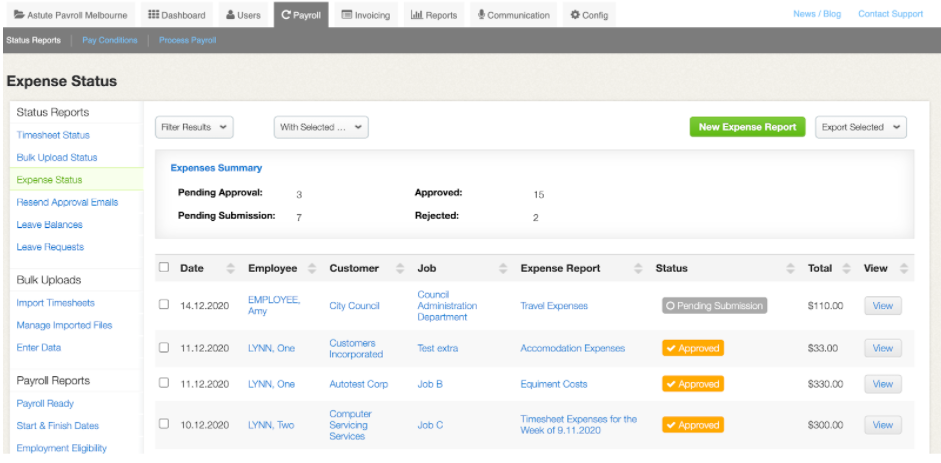Viewport: 941px width, 463px height.
Task: Go to Timesheet Status in sidebar
Action: coord(53,135)
